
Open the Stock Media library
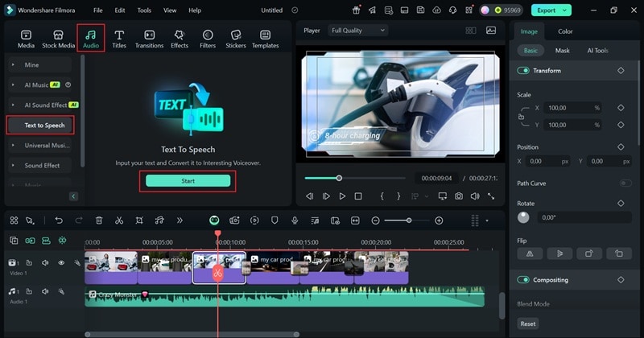click(58, 39)
